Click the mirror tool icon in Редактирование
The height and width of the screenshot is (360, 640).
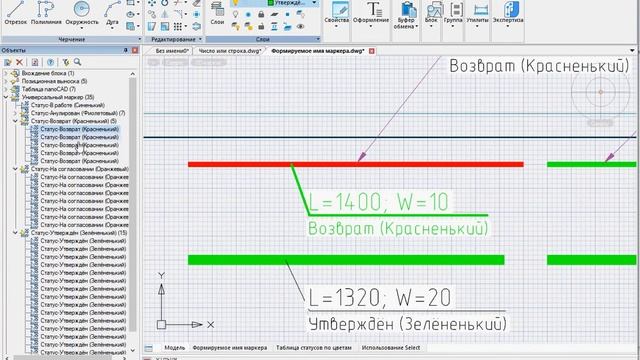pyautogui.click(x=165, y=14)
